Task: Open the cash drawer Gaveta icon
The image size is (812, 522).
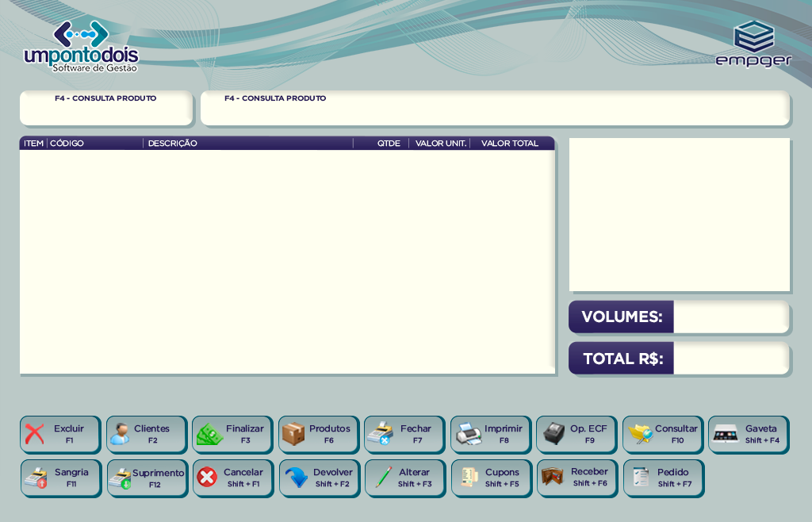Action: [726, 434]
